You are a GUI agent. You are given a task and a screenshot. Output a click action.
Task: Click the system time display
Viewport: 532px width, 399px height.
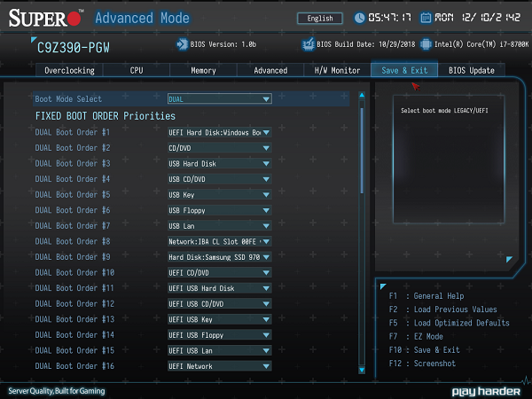(389, 18)
